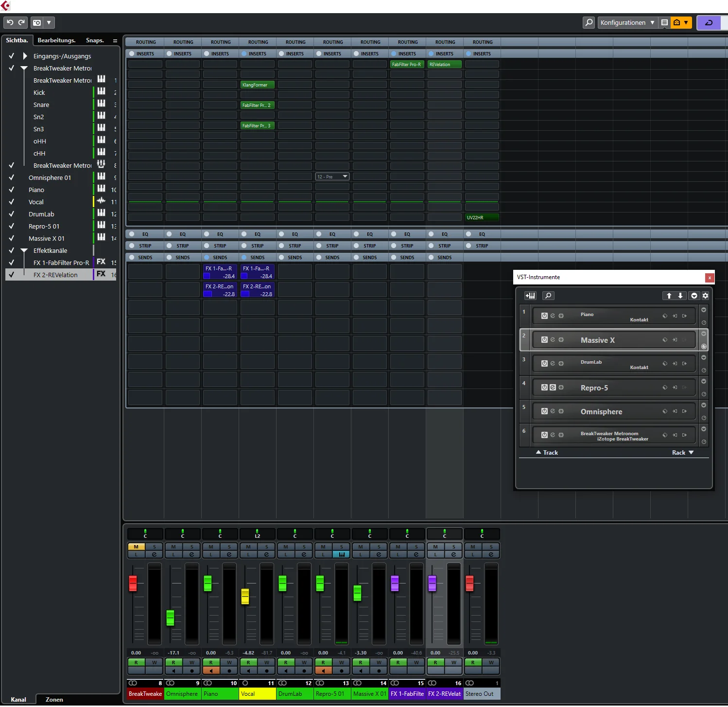Viewport: 728px width, 707px height.
Task: Click the up arrow in VST-Instrumente toolbar
Action: [x=669, y=296]
